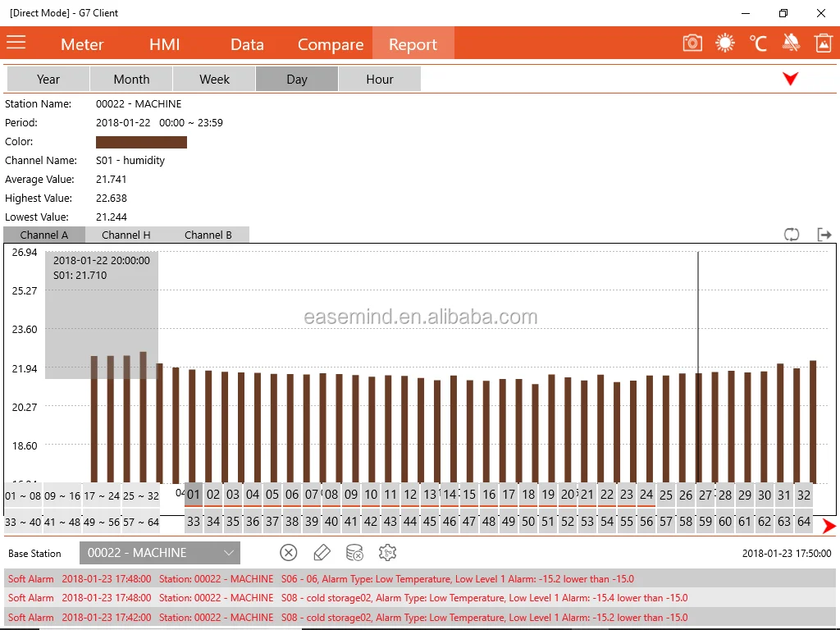Click the refresh chart icon
This screenshot has width=840, height=630.
792,235
